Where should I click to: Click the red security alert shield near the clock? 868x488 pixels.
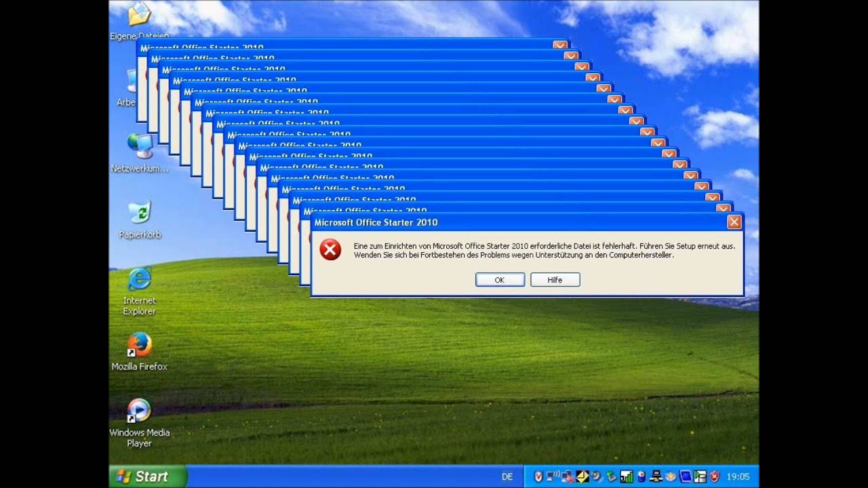[x=714, y=476]
